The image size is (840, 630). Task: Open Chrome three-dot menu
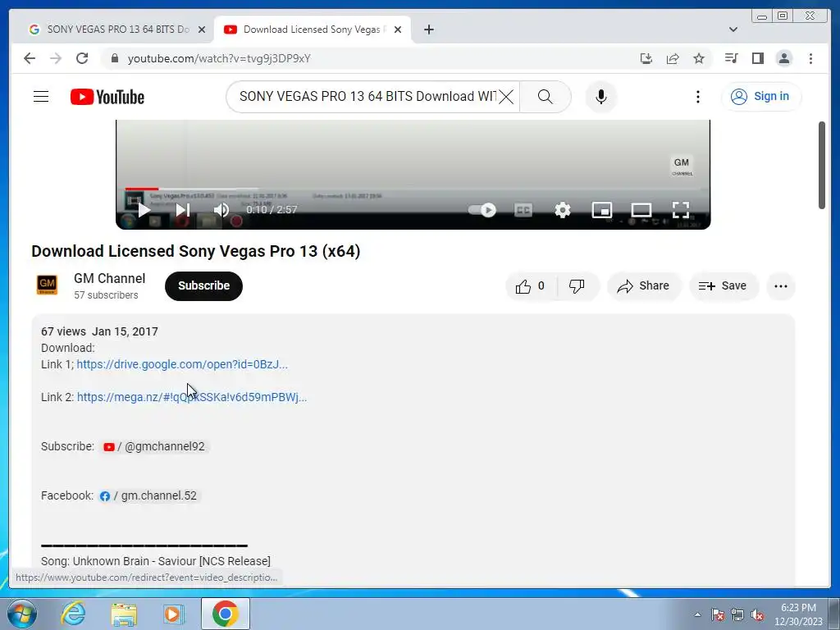click(810, 58)
